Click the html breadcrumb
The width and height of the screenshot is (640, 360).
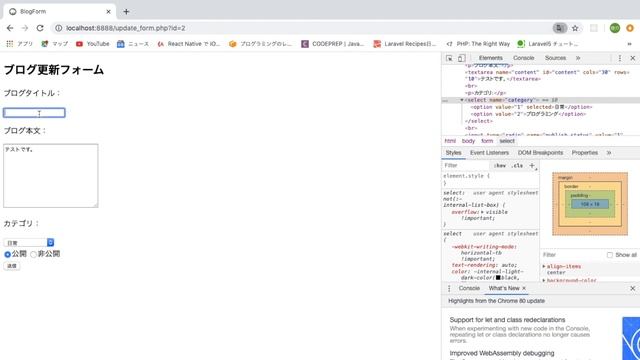450,141
